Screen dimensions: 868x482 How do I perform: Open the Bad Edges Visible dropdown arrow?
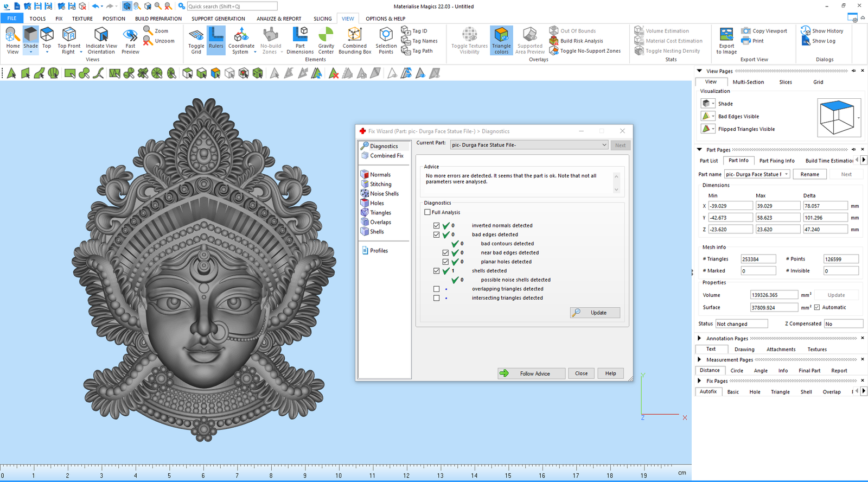(713, 116)
